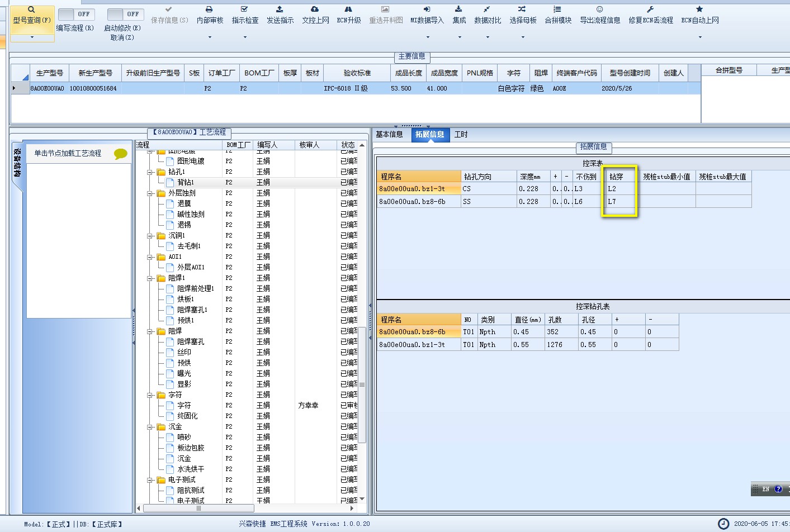Screen dimensions: 790x532
Task: Click the 程序名 header in 控深表
Action: [x=419, y=177]
